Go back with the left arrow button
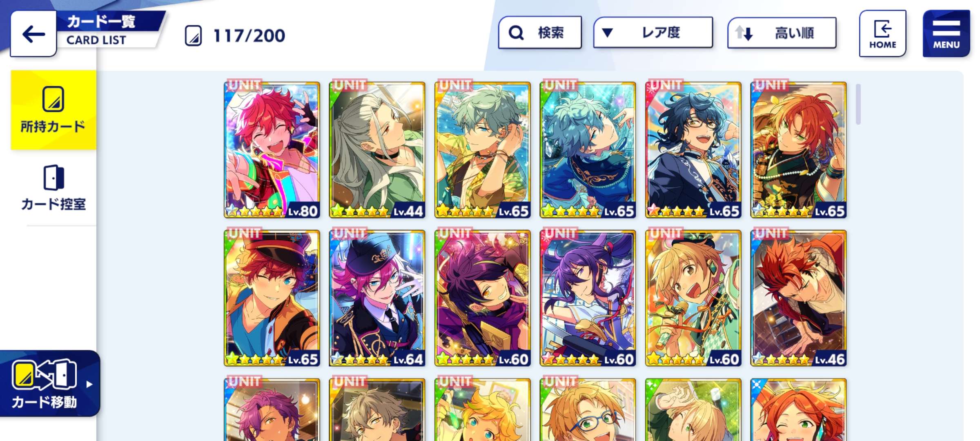 click(x=33, y=34)
